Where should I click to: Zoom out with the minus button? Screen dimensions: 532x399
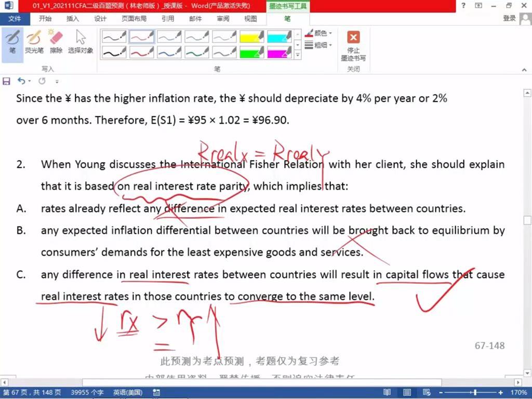pos(441,393)
